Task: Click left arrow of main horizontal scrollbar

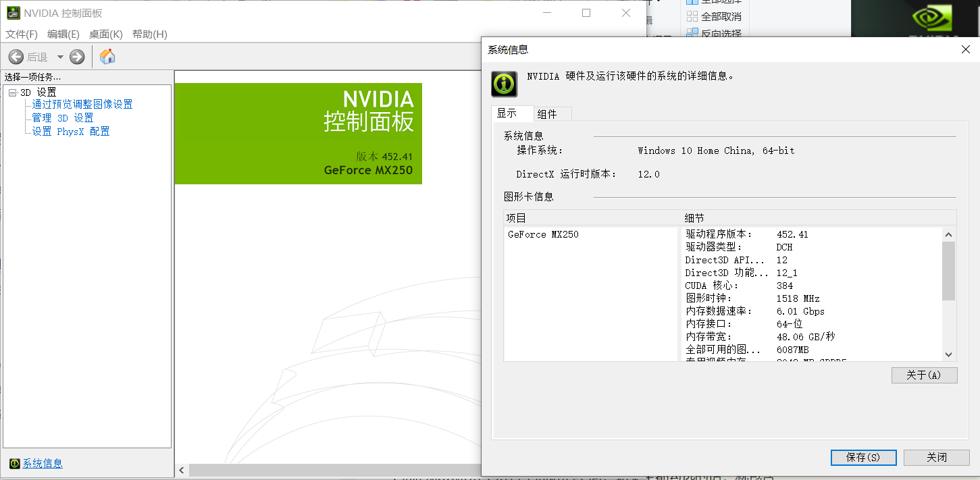Action: tap(181, 470)
